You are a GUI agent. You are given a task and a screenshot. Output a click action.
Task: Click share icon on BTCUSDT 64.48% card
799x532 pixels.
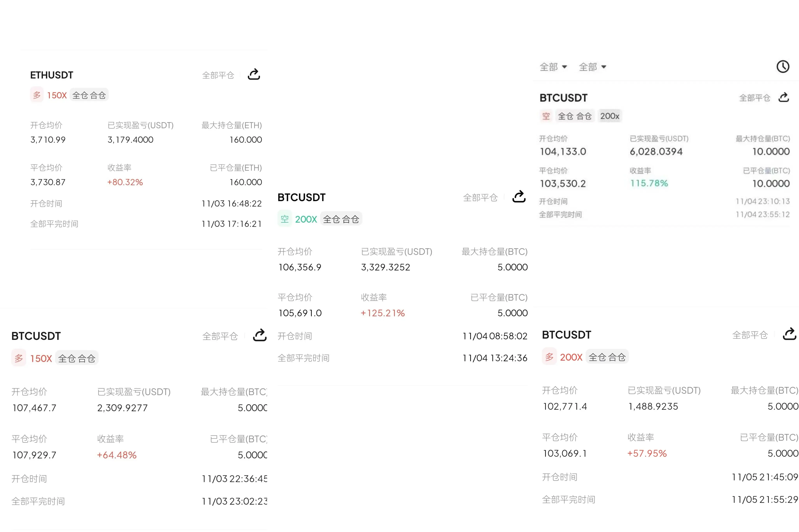pyautogui.click(x=260, y=335)
